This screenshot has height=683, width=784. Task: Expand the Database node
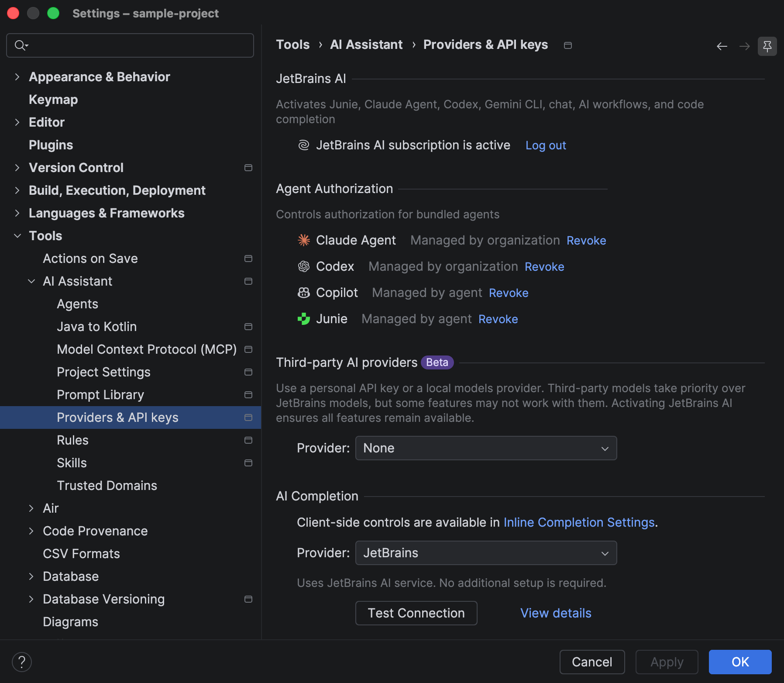[x=31, y=576]
